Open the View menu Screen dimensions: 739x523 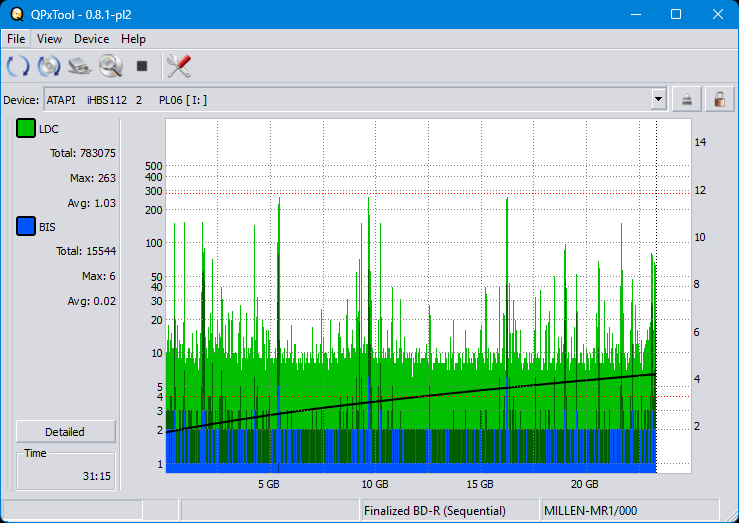49,39
